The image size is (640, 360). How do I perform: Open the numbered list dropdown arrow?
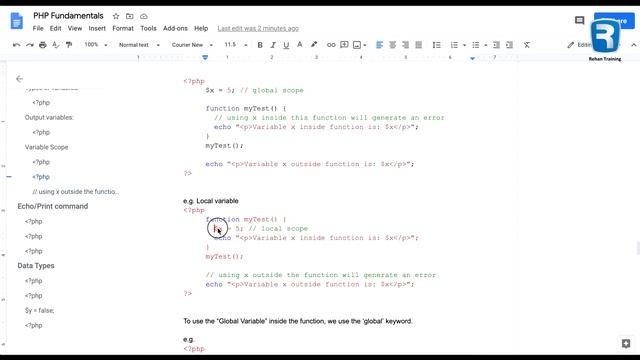[x=464, y=45]
